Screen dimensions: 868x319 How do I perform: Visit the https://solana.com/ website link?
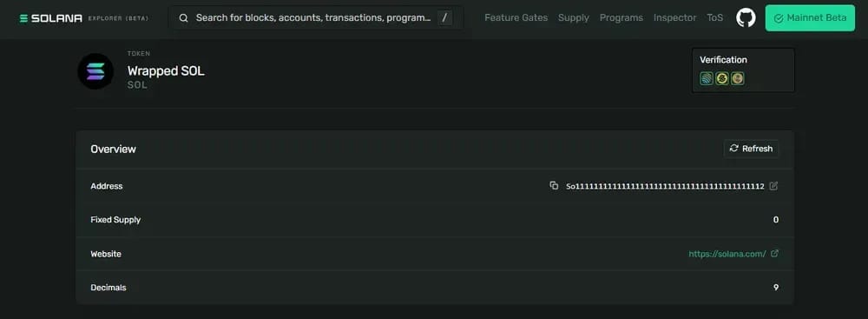(727, 254)
